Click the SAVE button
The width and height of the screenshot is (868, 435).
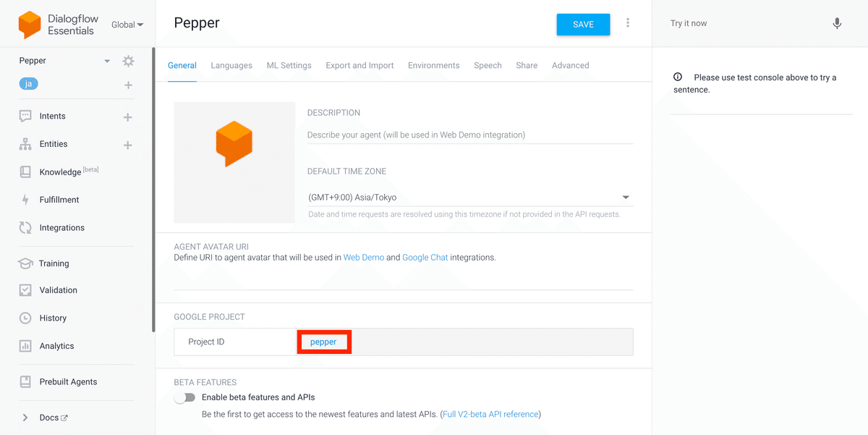(583, 25)
